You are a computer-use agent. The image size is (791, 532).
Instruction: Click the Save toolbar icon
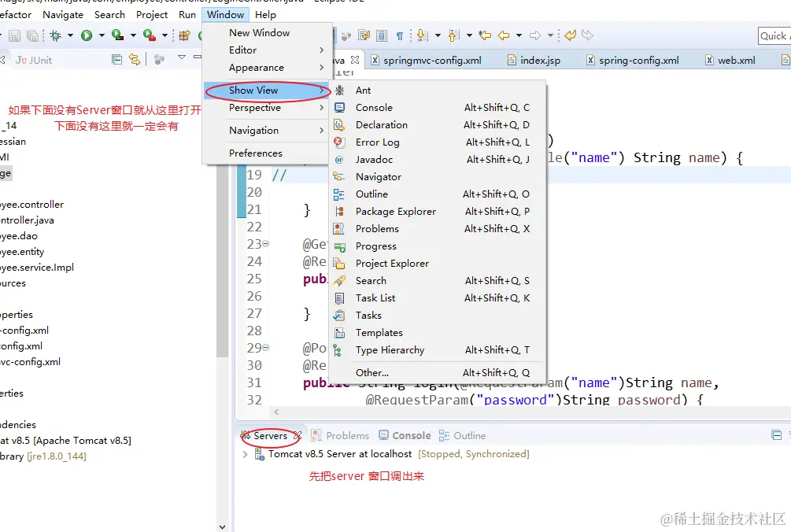[15, 35]
